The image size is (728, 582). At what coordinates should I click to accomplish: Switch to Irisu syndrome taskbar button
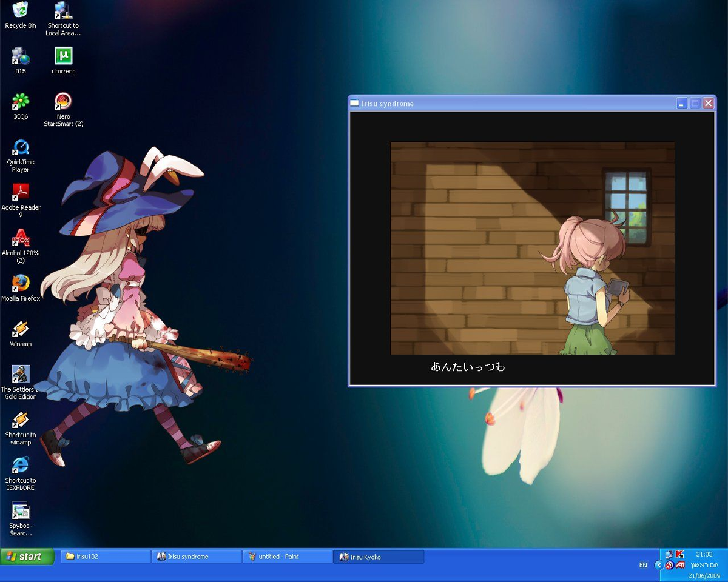click(x=197, y=557)
